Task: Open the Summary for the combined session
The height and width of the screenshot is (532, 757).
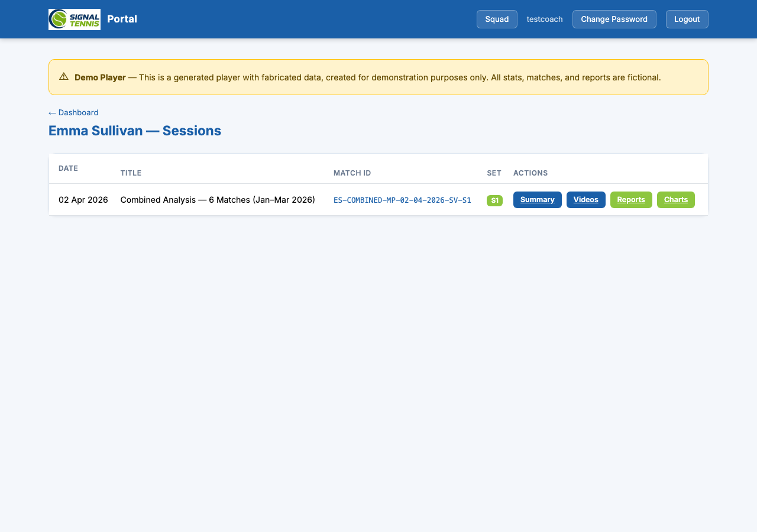Action: click(537, 200)
